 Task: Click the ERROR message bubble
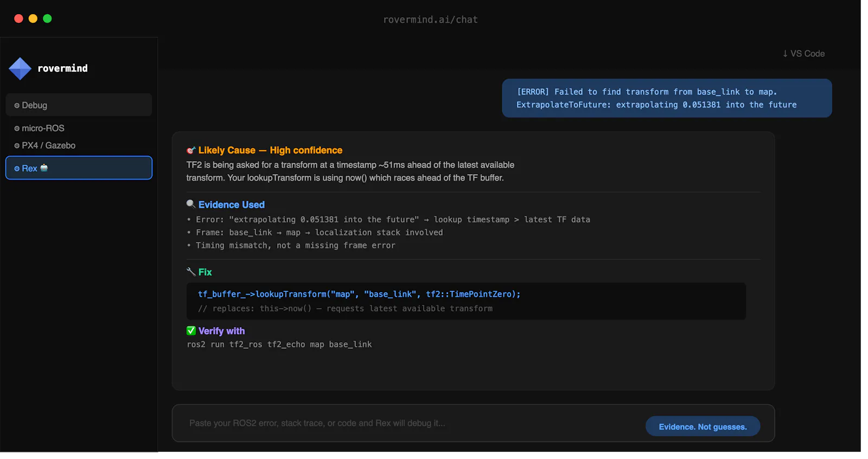pos(667,98)
